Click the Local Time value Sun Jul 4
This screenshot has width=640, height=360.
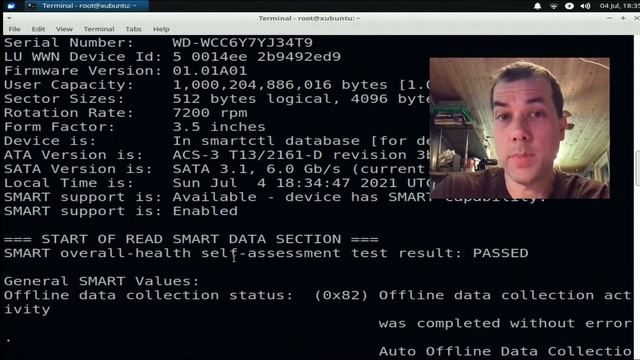click(221, 183)
